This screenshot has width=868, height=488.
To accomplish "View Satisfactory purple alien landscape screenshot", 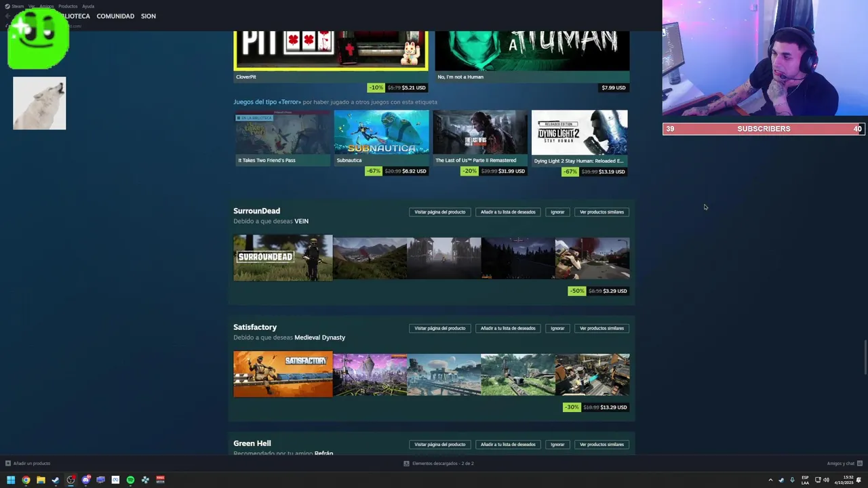I will click(370, 374).
